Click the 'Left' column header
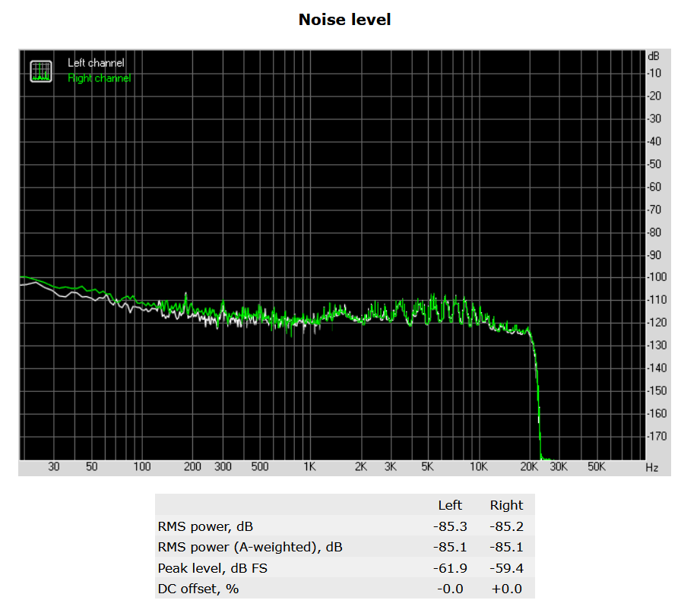 click(450, 505)
